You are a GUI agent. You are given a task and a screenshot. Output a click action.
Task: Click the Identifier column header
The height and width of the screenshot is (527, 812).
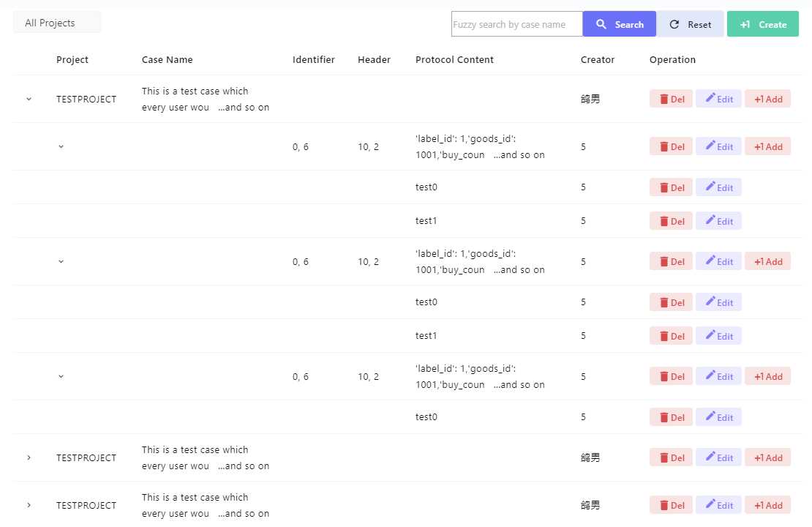[313, 59]
